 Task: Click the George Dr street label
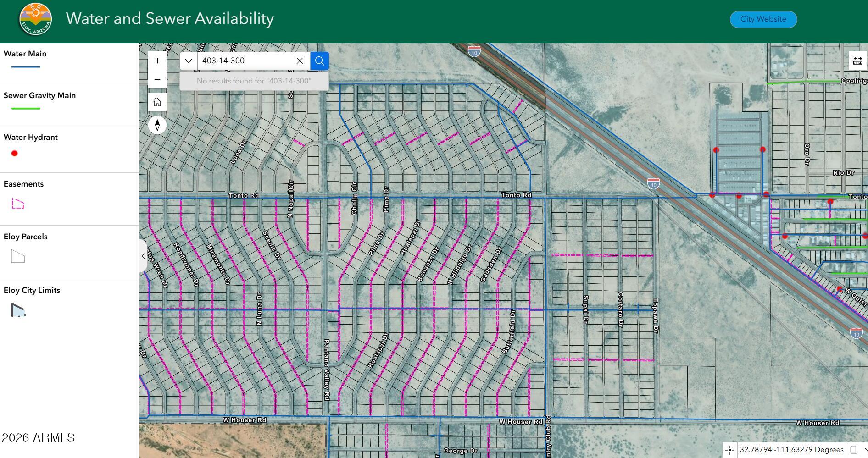461,451
